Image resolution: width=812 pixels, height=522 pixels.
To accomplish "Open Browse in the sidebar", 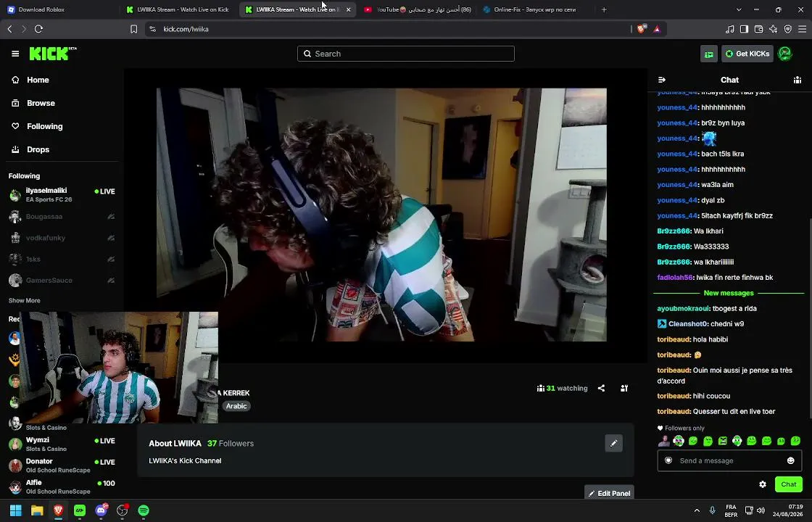I will [41, 103].
